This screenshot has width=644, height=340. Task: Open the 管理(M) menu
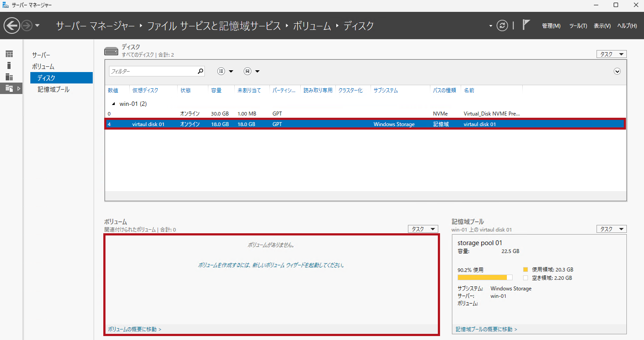pos(551,26)
